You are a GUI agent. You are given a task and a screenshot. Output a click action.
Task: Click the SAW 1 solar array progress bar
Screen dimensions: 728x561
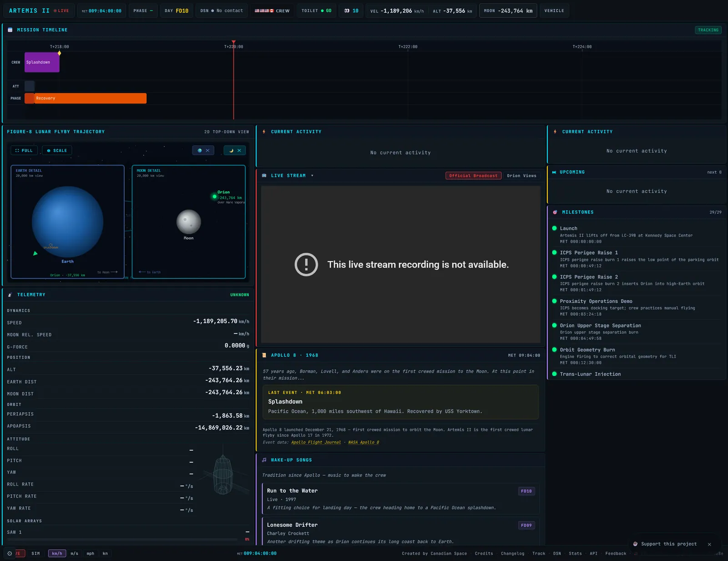(x=122, y=539)
